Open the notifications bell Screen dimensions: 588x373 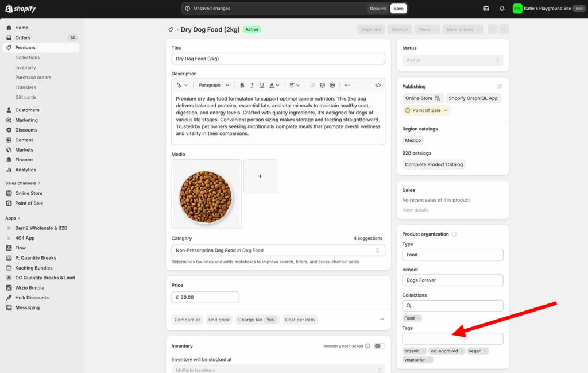click(x=502, y=8)
